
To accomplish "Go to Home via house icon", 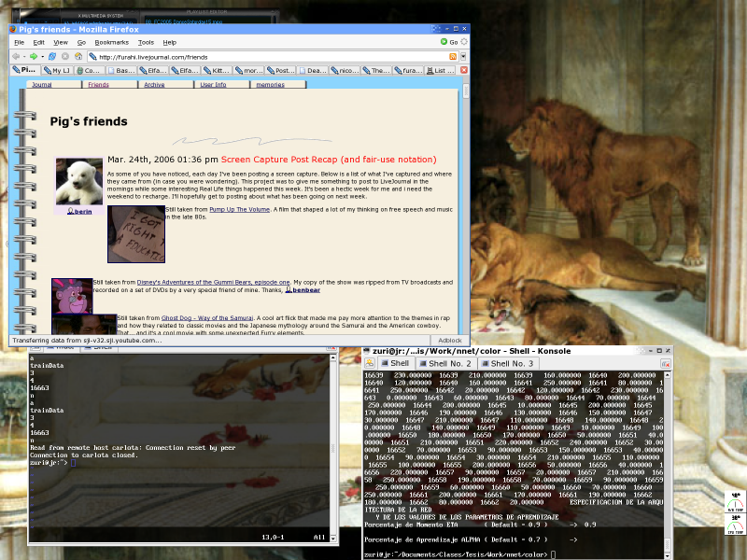I will pyautogui.click(x=77, y=56).
